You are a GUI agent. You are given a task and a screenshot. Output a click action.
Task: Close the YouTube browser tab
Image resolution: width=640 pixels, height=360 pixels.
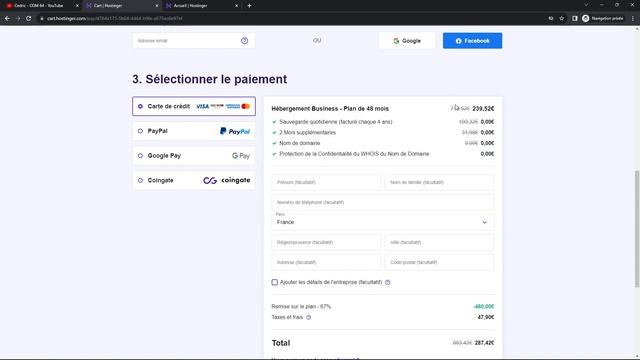click(x=77, y=6)
